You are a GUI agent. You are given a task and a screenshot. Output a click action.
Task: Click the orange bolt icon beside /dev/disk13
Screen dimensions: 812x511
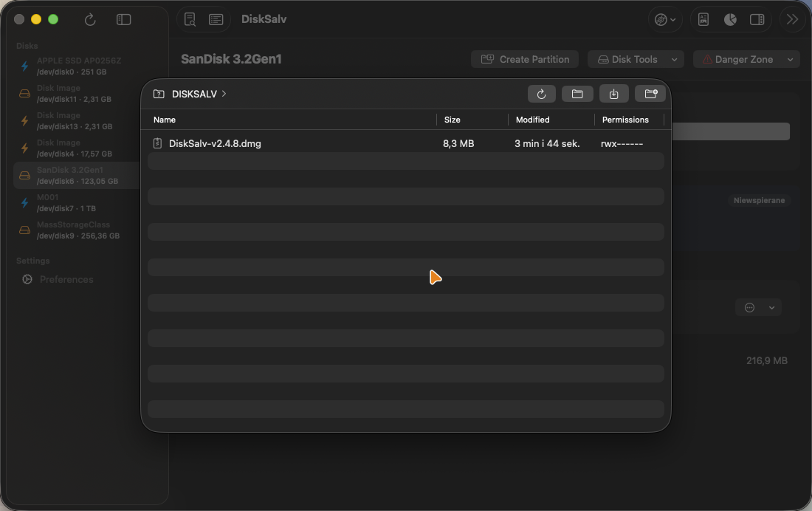[24, 121]
